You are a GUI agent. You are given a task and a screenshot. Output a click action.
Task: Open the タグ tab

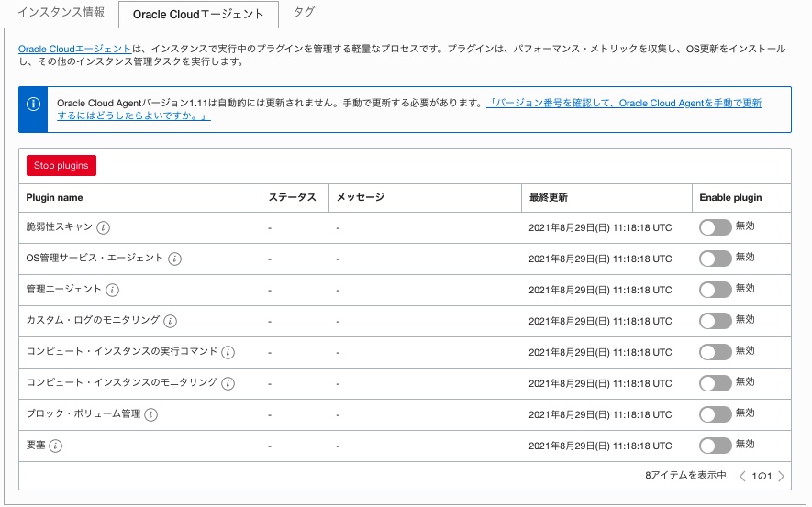304,14
